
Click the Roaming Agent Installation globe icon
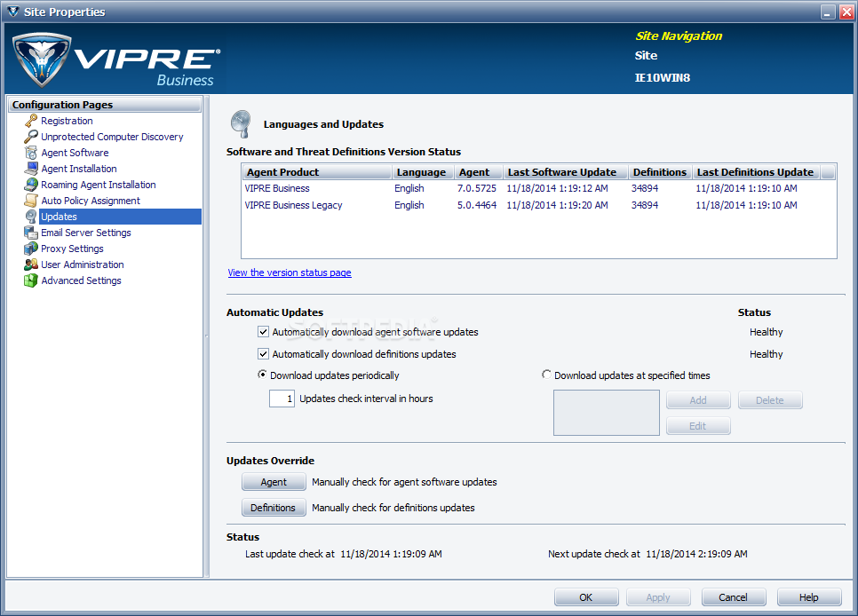pyautogui.click(x=31, y=185)
